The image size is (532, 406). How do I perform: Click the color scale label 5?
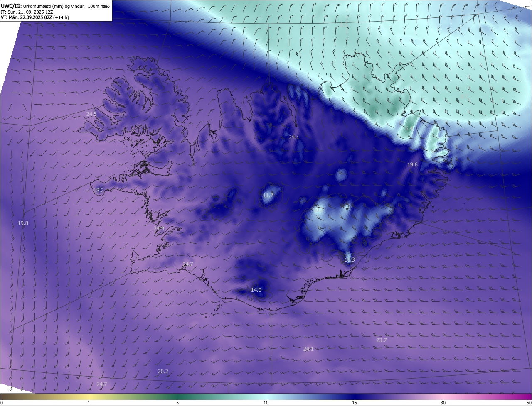coord(177,403)
